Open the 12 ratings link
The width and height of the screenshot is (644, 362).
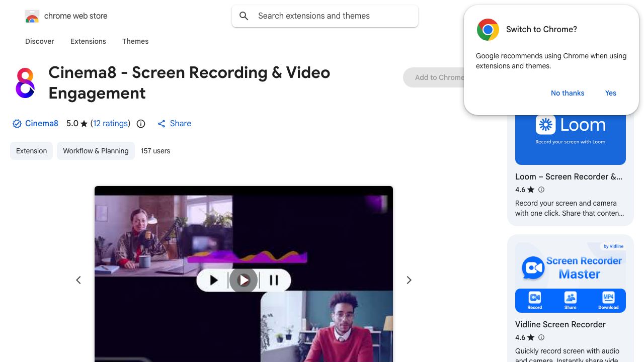[x=110, y=123]
